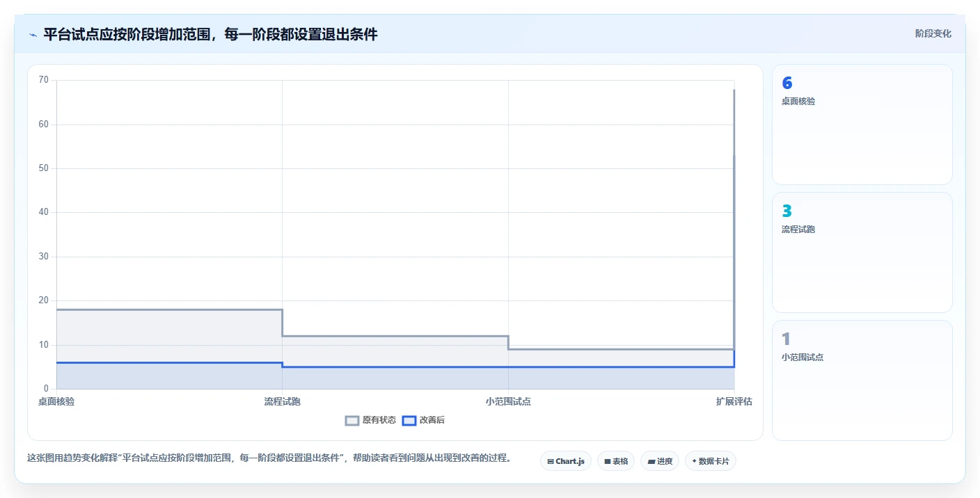Toggle the 原有状态 legend entry
Image resolution: width=980 pixels, height=498 pixels.
(x=371, y=420)
